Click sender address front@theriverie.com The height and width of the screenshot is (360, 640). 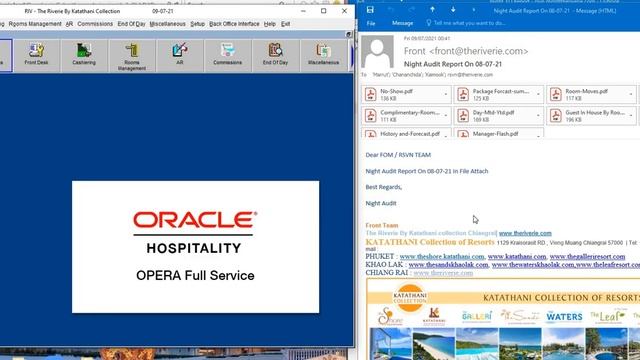[x=478, y=51]
